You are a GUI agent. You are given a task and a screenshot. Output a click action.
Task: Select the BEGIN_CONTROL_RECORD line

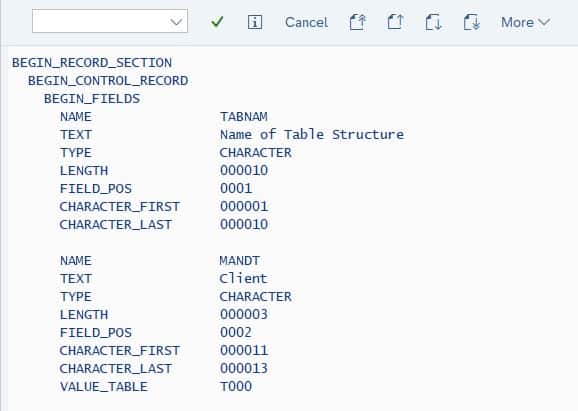coord(108,81)
